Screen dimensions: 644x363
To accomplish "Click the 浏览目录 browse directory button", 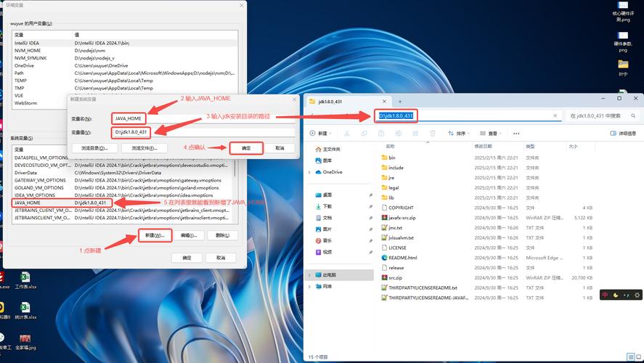I will pos(94,148).
